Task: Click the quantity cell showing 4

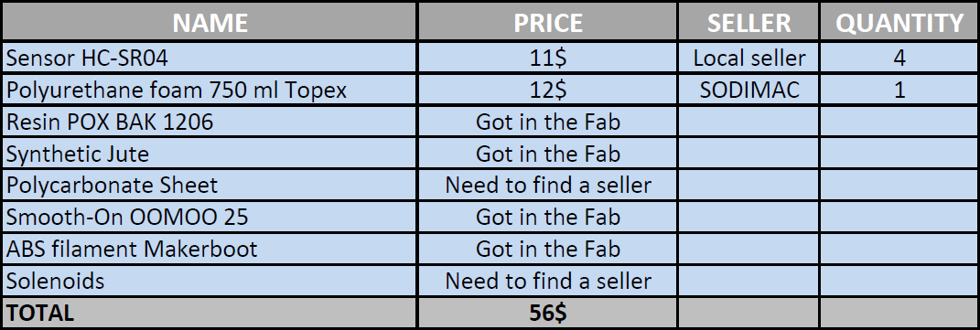Action: tap(899, 58)
